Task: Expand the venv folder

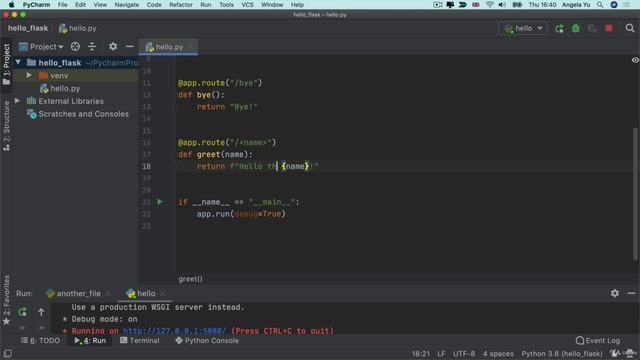Action: pos(29,76)
